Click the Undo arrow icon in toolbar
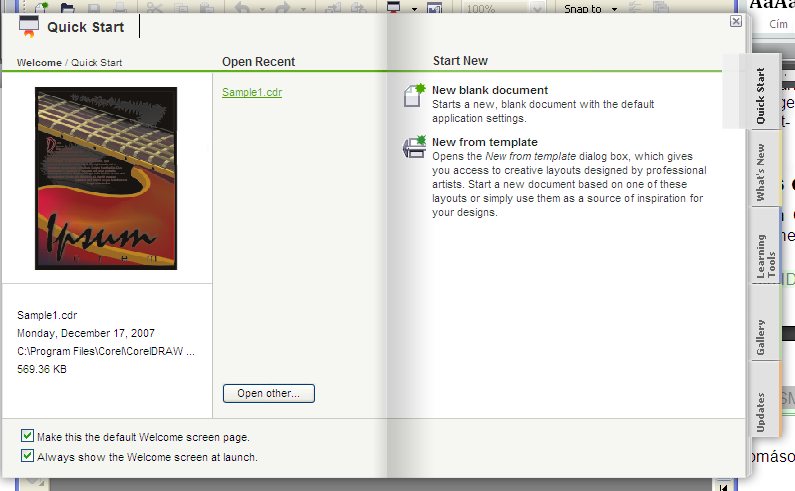This screenshot has height=491, width=795. coord(243,8)
